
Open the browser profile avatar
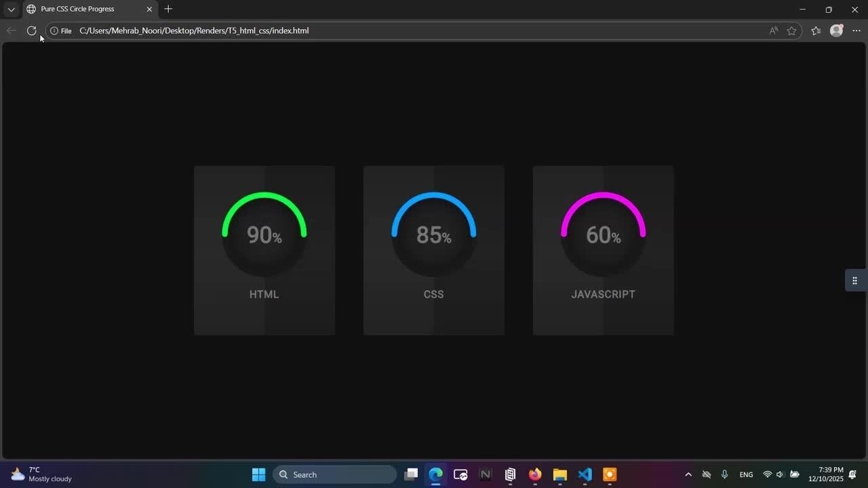pyautogui.click(x=836, y=30)
